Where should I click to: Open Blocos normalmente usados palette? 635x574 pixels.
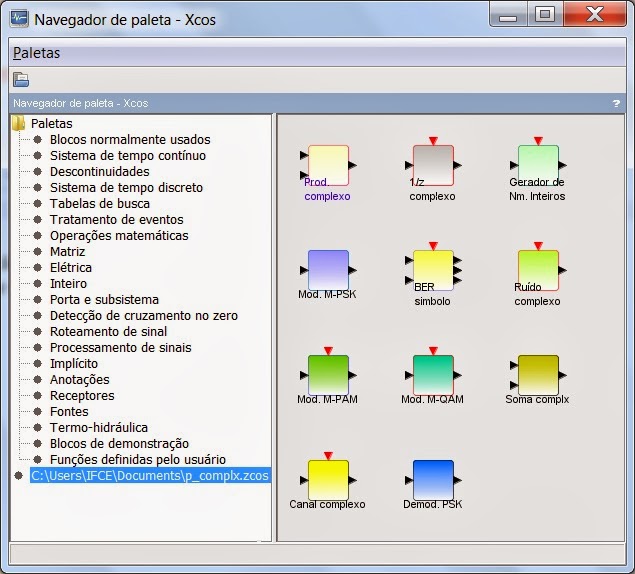[x=130, y=140]
